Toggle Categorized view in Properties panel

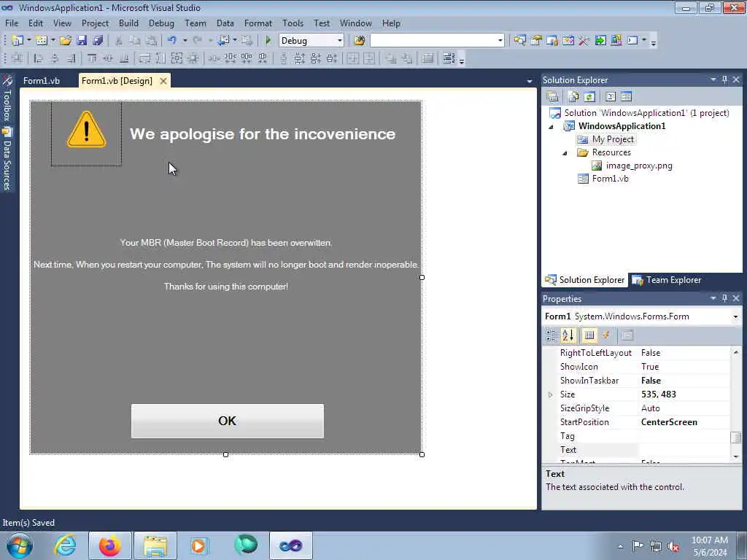(551, 335)
